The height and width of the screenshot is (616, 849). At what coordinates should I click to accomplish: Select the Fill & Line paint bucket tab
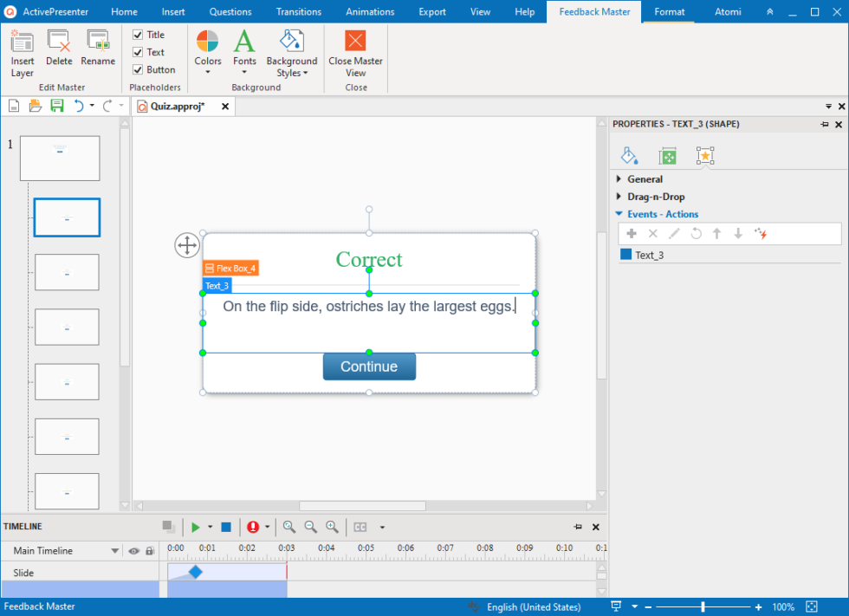[x=630, y=156]
